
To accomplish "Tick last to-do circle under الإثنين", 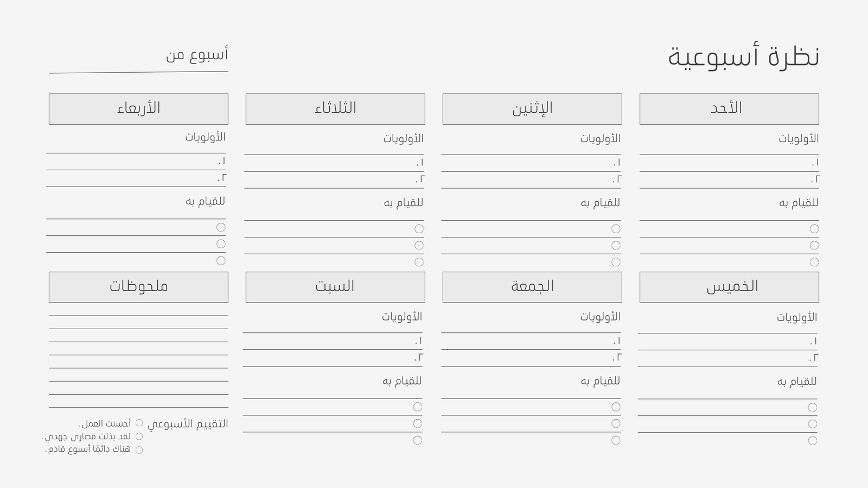I will point(616,262).
